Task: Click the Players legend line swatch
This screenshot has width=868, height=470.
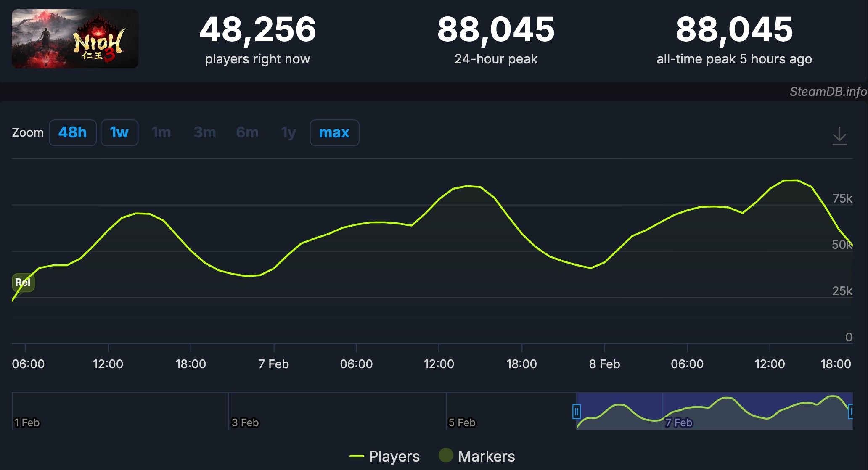Action: pyautogui.click(x=357, y=456)
